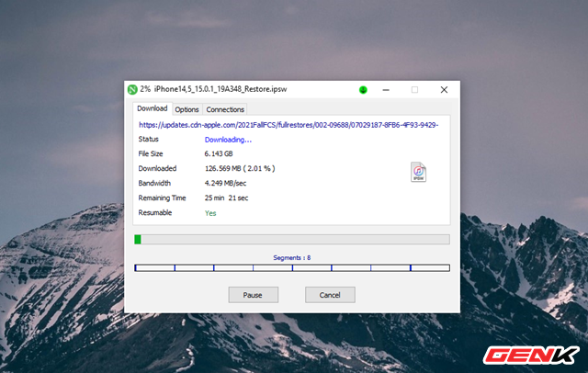Viewport: 588px width, 373px height.
Task: Click the updates.cdn-apple.com download URL
Action: [x=288, y=125]
